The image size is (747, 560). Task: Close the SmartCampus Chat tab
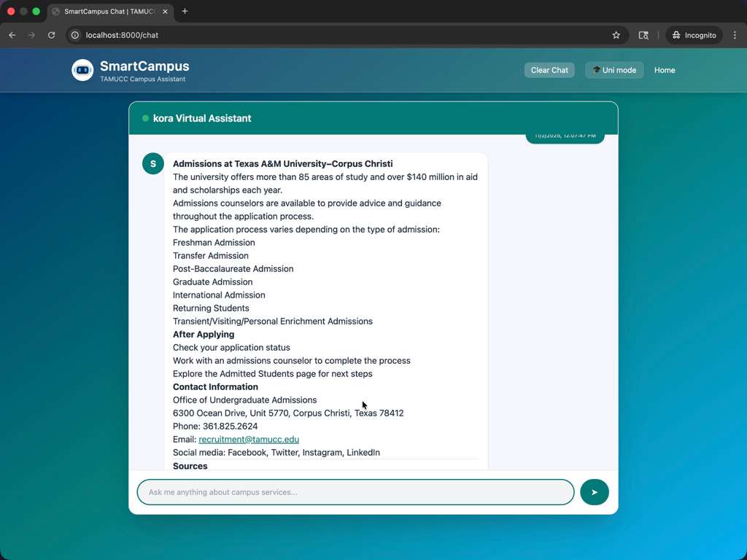tap(165, 12)
